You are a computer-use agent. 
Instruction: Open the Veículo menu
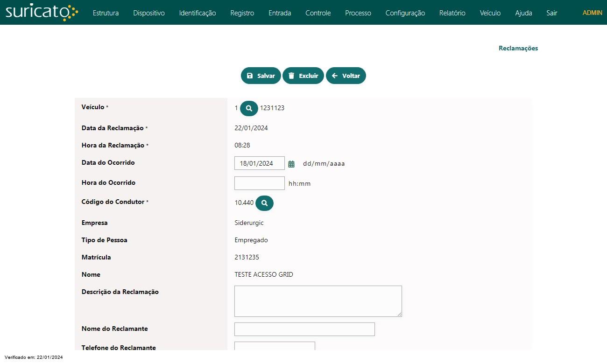490,13
